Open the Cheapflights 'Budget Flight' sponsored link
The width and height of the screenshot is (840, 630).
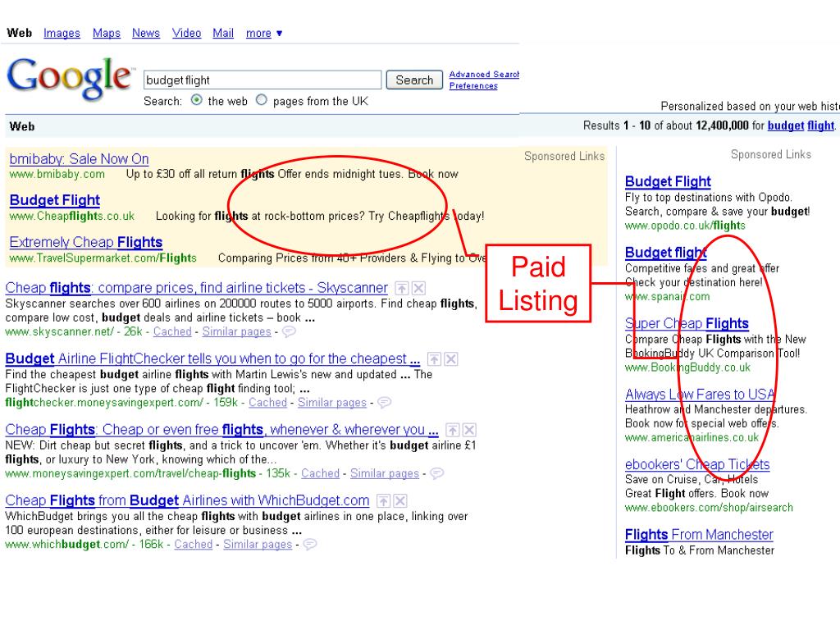point(55,200)
